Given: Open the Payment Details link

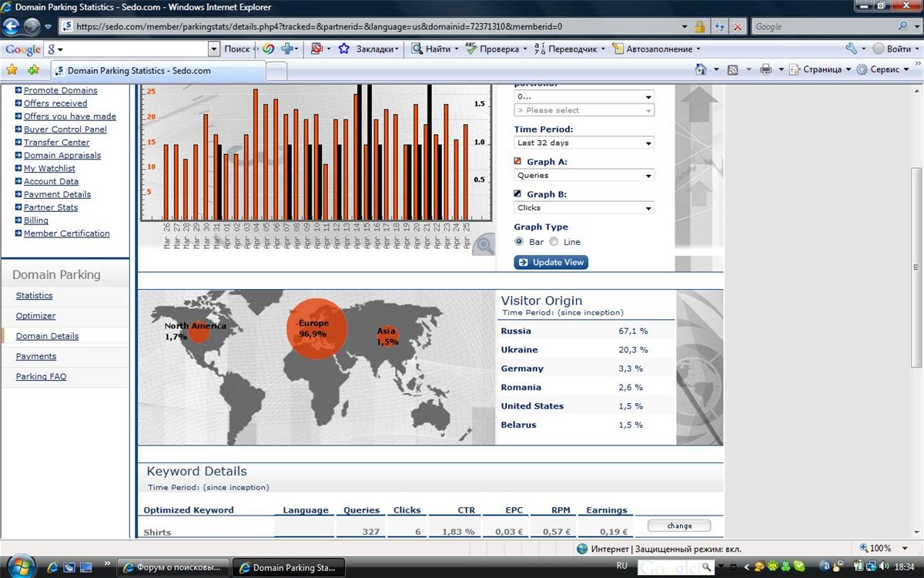Looking at the screenshot, I should (57, 194).
